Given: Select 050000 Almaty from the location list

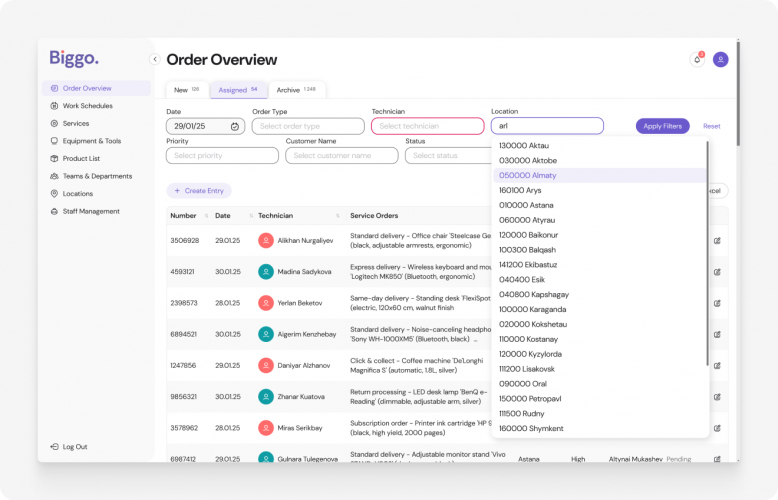Looking at the screenshot, I should [x=599, y=176].
